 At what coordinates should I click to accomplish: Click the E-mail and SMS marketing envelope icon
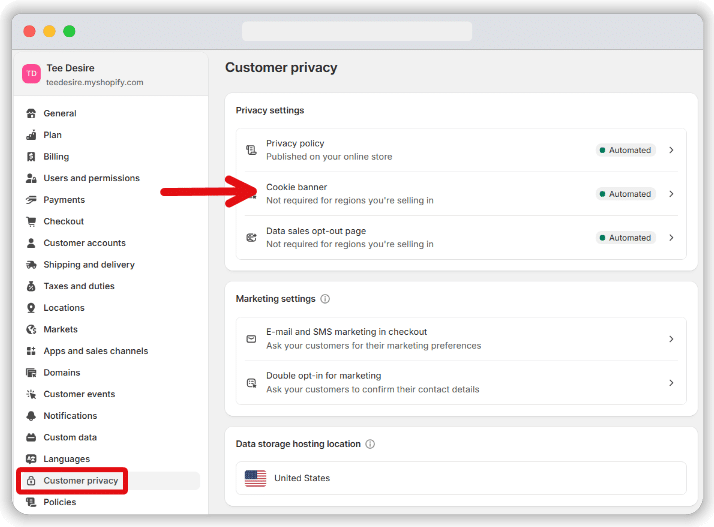(x=251, y=339)
